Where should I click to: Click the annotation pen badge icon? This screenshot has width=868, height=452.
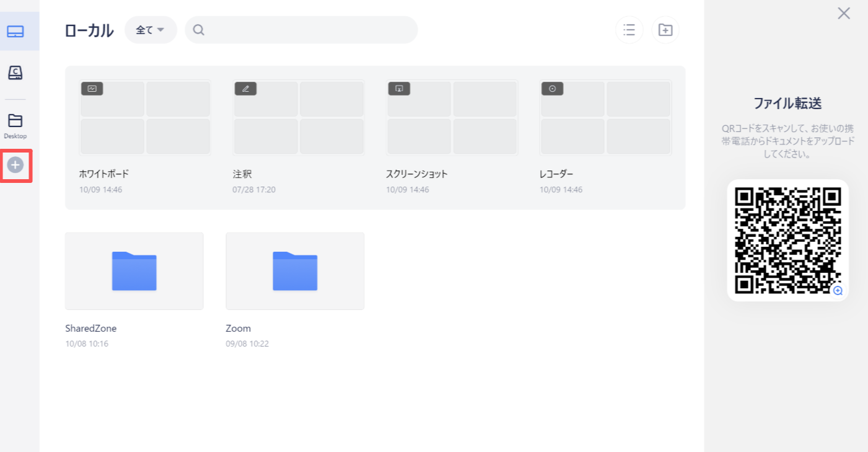(x=246, y=89)
